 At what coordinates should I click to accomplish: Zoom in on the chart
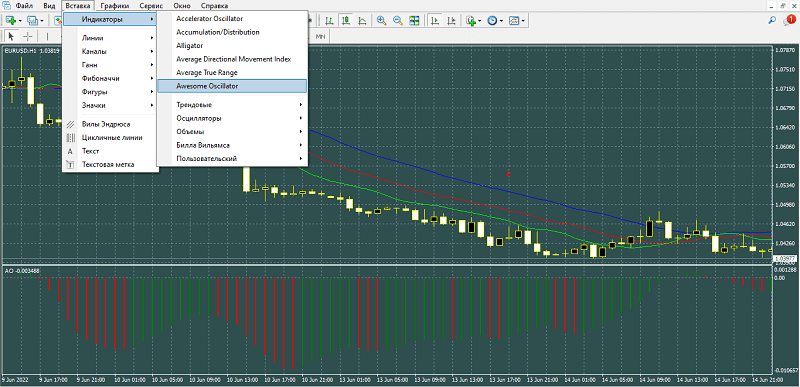[x=381, y=20]
